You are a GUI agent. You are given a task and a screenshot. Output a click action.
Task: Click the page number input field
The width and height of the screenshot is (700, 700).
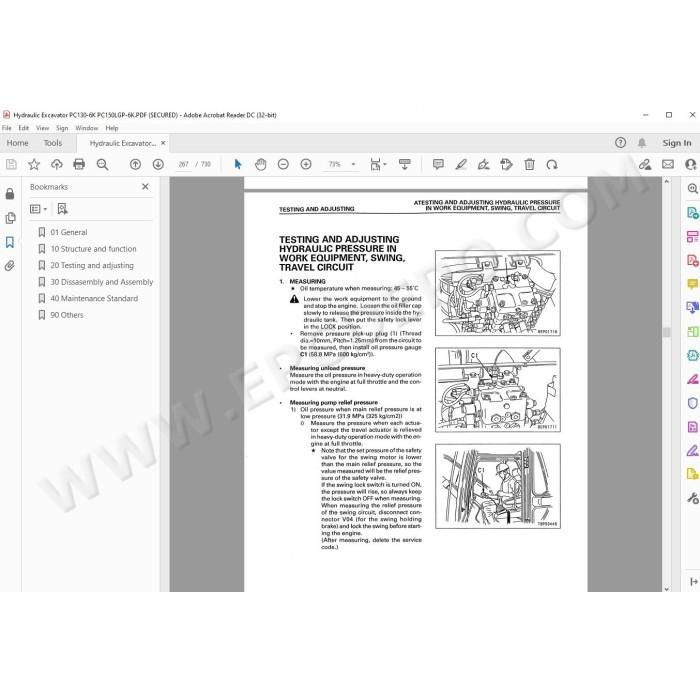click(x=183, y=165)
